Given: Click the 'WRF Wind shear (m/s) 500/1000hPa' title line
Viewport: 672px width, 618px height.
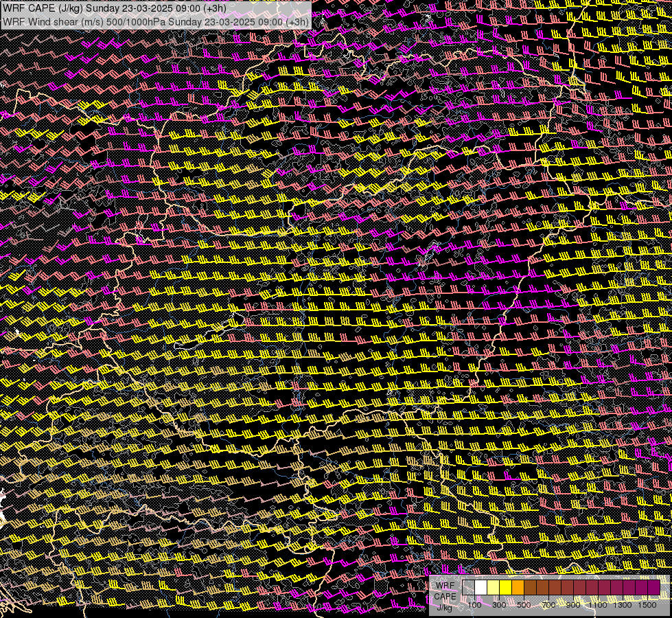Looking at the screenshot, I should (x=155, y=22).
